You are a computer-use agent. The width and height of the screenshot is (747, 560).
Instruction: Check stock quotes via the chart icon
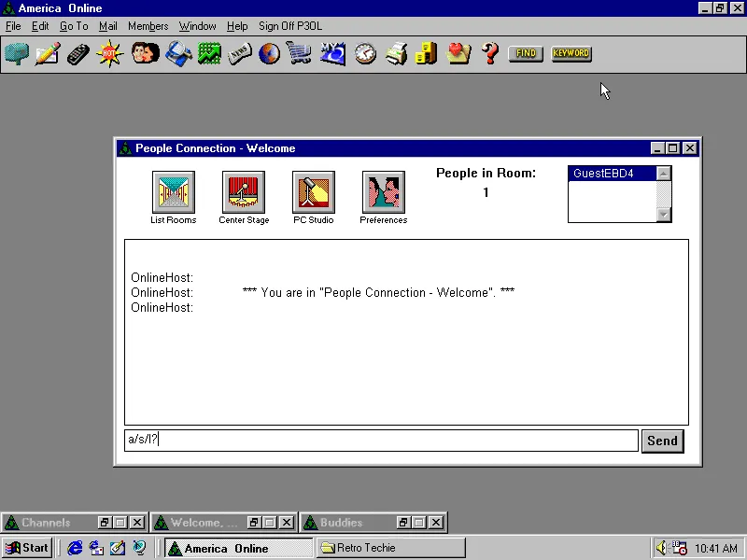point(209,54)
